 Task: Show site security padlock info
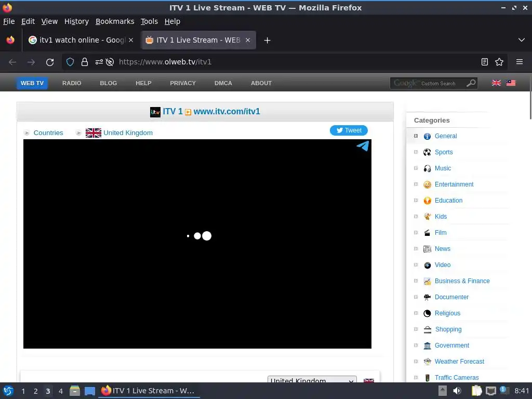[x=85, y=62]
